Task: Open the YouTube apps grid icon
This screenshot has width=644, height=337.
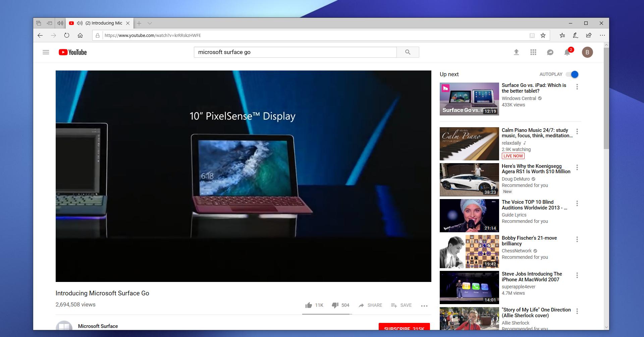Action: (x=533, y=52)
